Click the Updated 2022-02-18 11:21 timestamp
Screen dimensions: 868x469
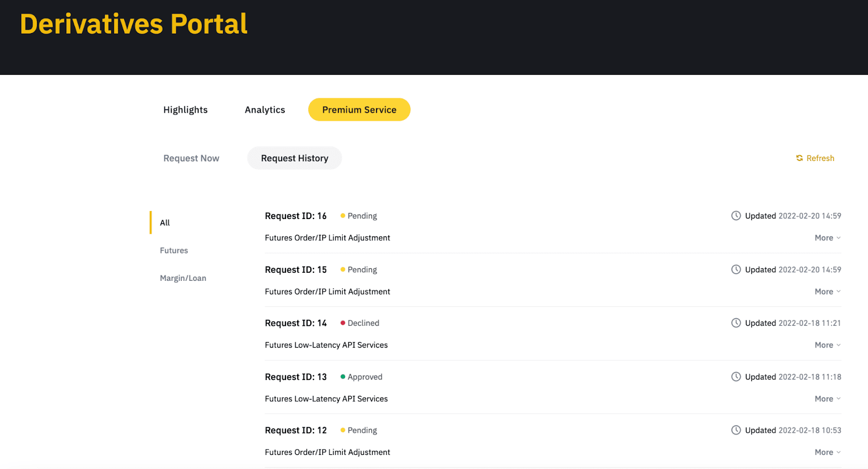tap(793, 323)
